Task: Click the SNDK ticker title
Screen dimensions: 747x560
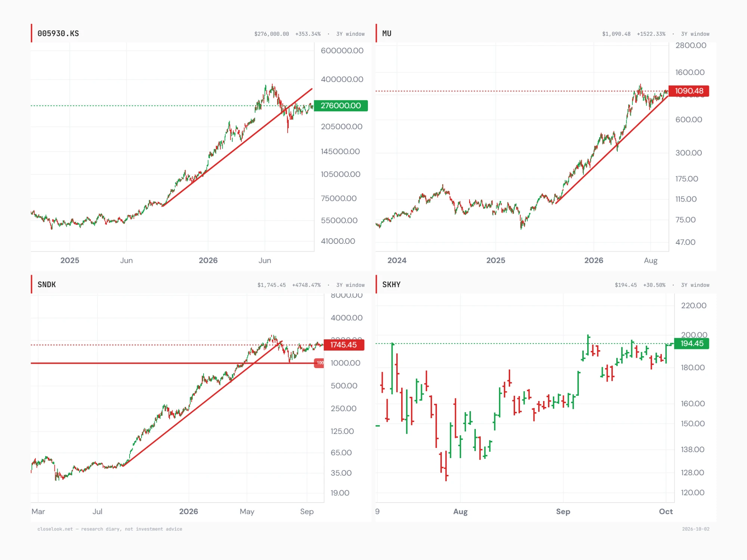Action: point(47,284)
